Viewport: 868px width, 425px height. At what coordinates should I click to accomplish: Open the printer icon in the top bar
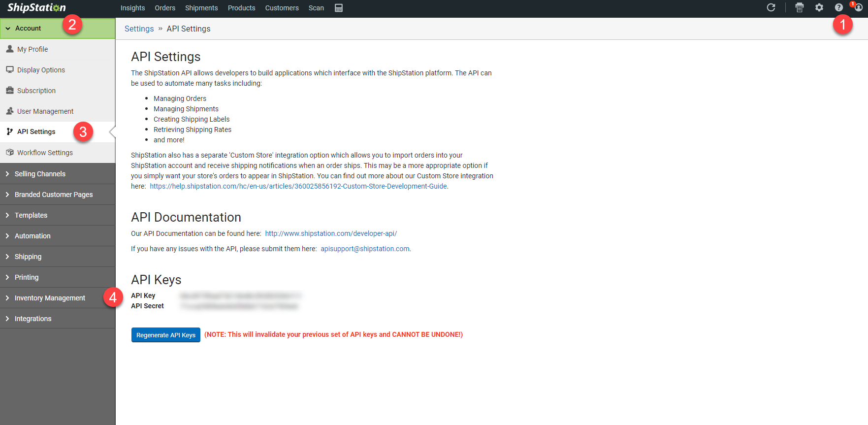click(800, 7)
